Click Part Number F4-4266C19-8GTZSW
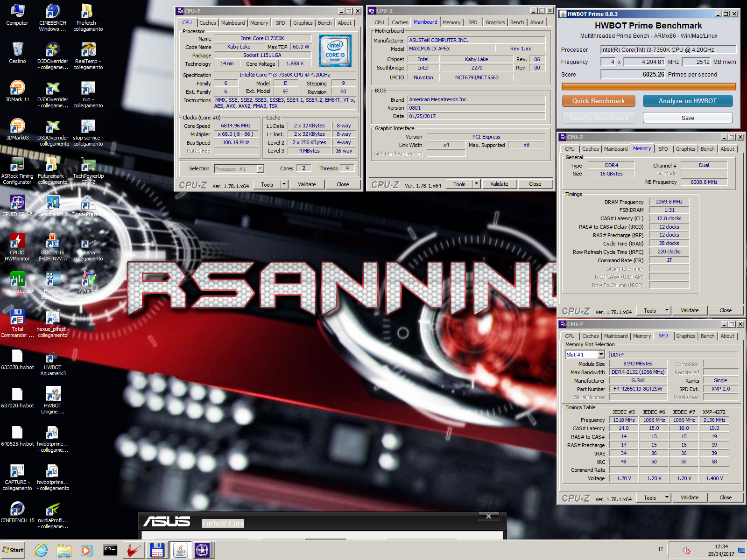The height and width of the screenshot is (560, 747). [638, 389]
